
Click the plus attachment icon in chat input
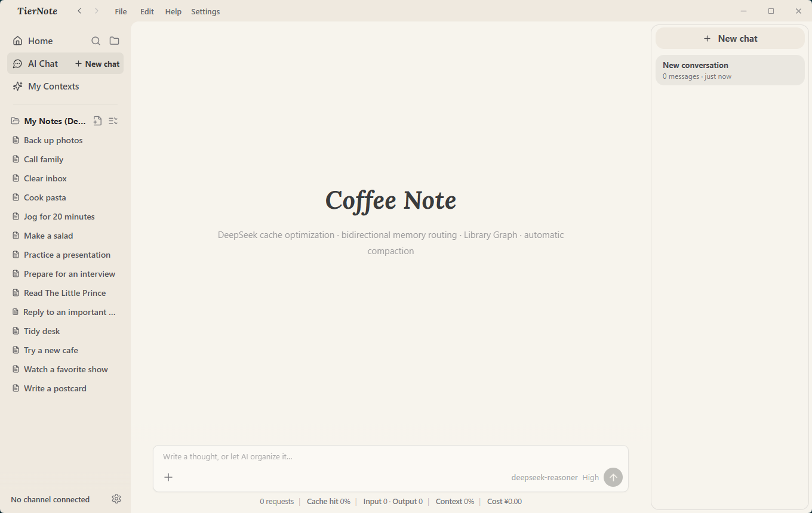[x=168, y=477]
